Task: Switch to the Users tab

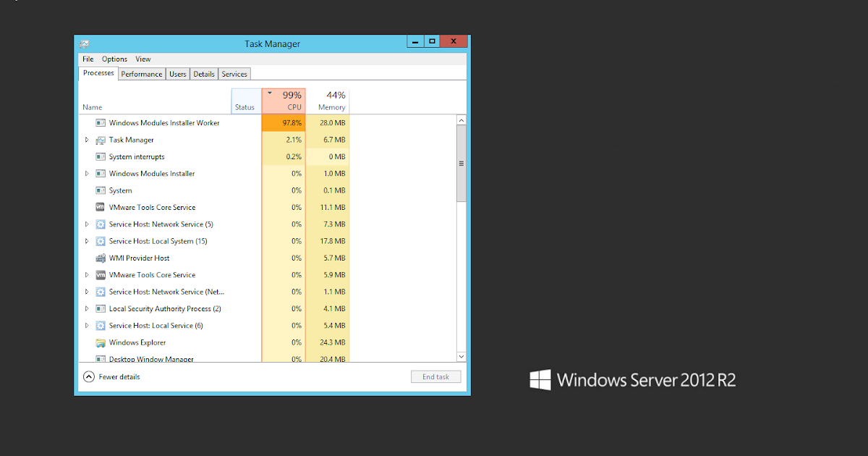Action: (x=178, y=74)
